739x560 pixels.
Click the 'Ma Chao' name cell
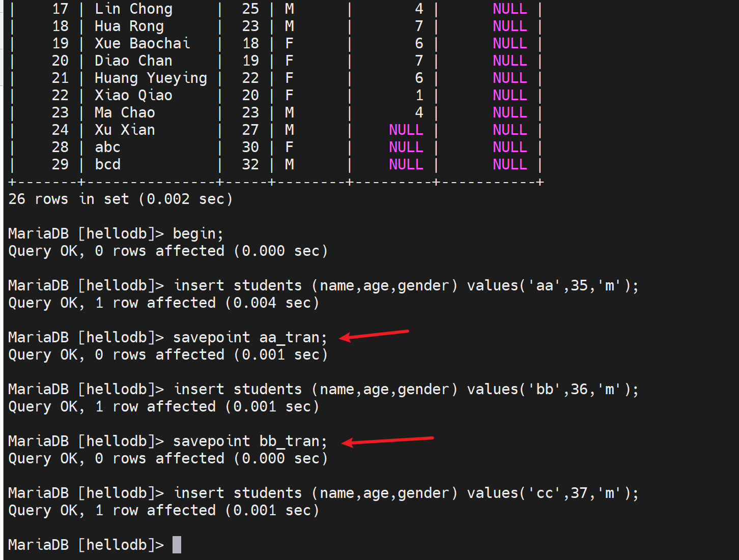click(125, 112)
